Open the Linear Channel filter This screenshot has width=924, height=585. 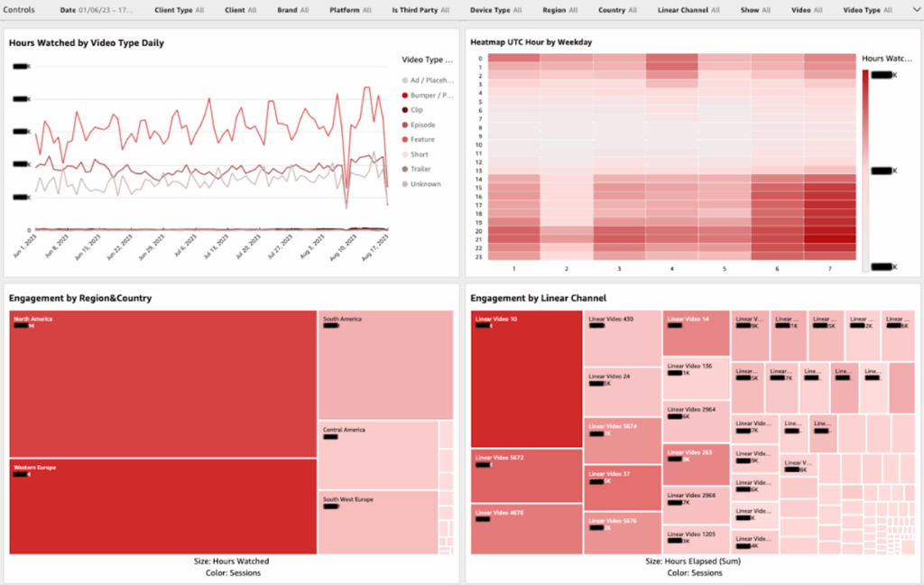tap(688, 10)
